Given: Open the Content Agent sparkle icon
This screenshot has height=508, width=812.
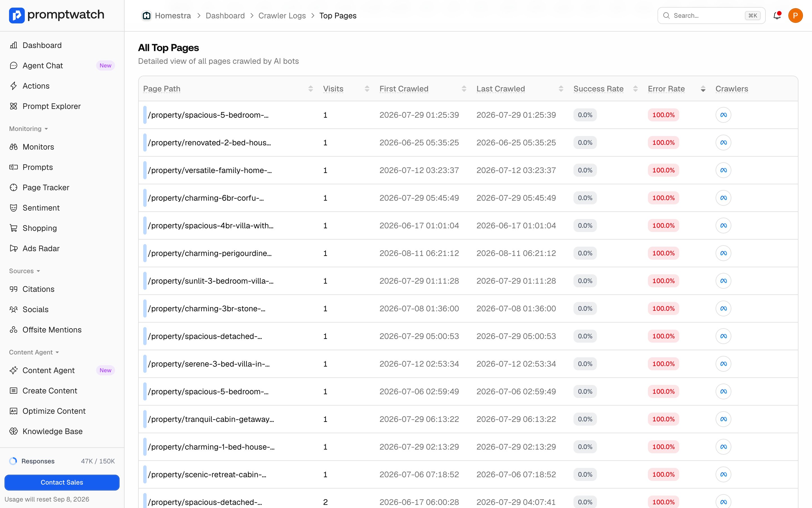Looking at the screenshot, I should [14, 370].
